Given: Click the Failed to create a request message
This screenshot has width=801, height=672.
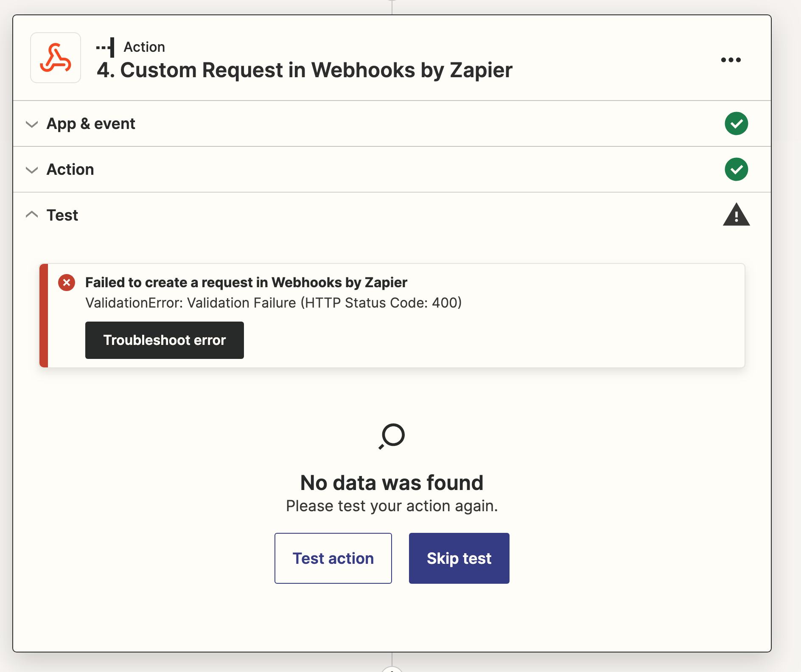Looking at the screenshot, I should (x=246, y=283).
